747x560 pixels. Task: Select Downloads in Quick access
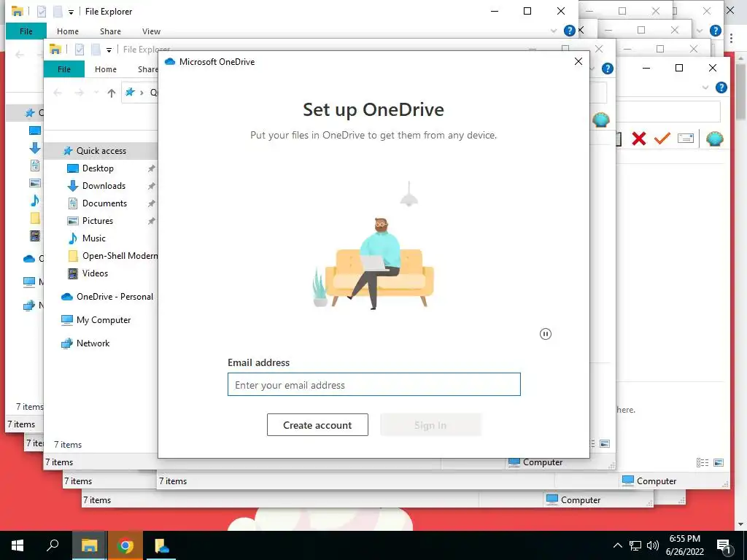[x=104, y=186]
